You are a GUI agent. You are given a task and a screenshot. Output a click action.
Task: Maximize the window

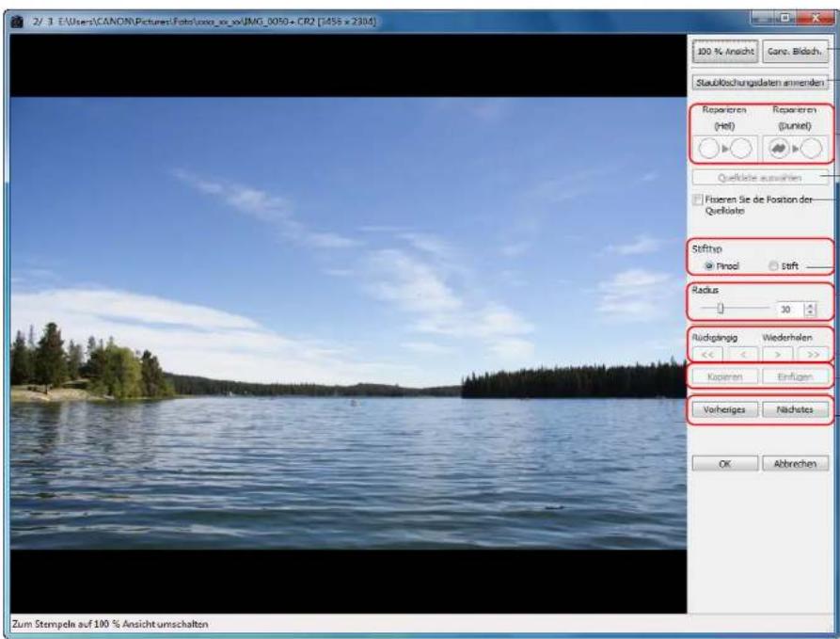click(785, 18)
